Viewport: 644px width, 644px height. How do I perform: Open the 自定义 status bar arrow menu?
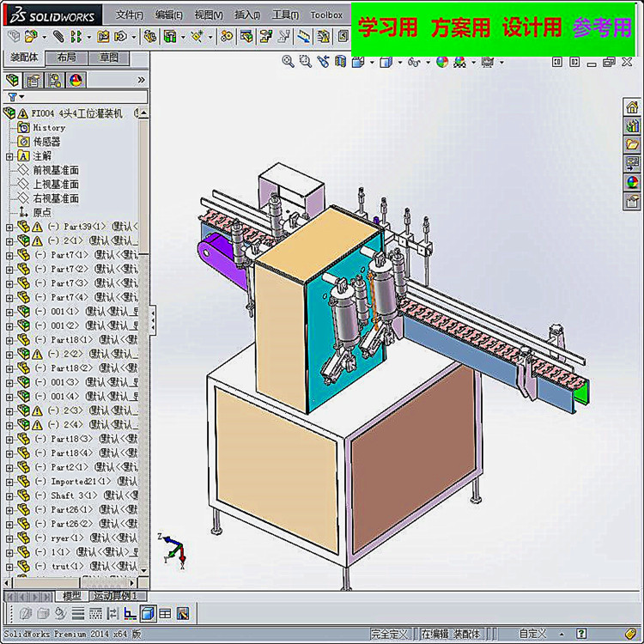pos(562,634)
